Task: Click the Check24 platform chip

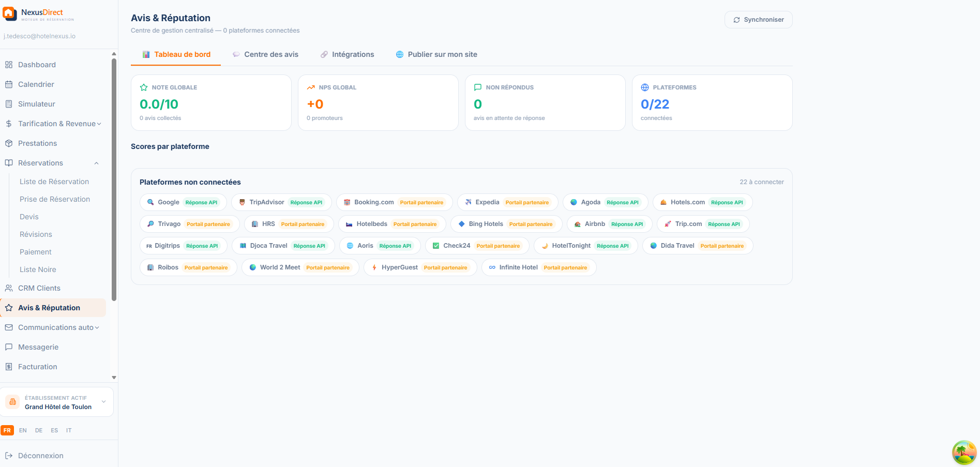Action: 477,246
